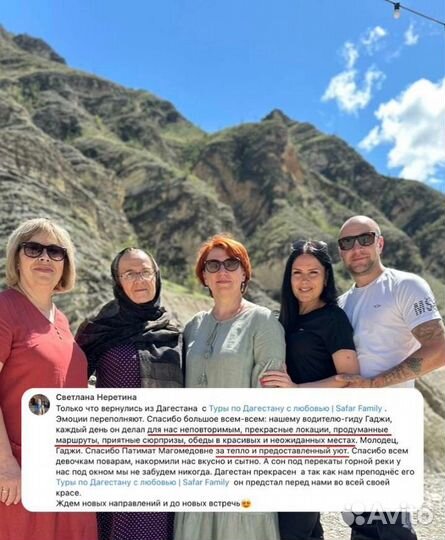Open the second Safar Family link near the end

coord(206,482)
